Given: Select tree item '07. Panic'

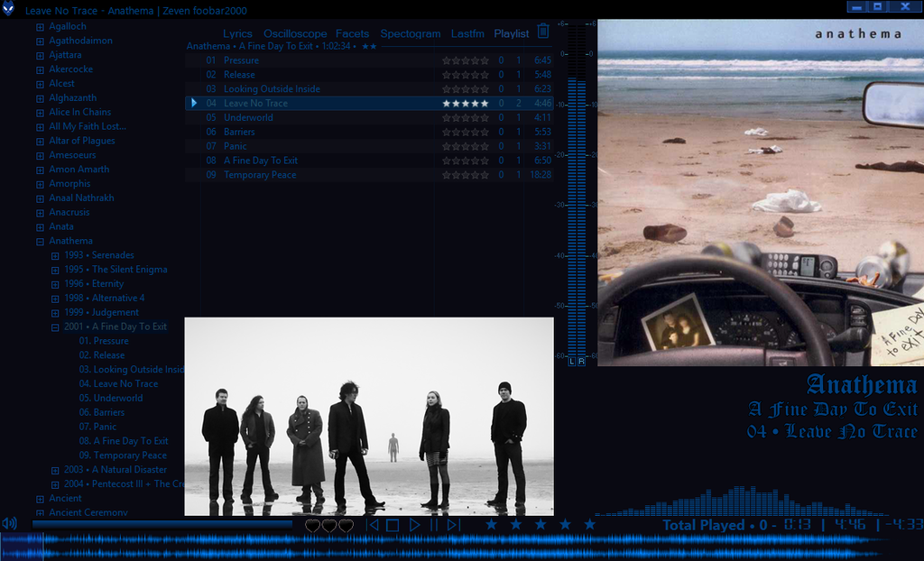Looking at the screenshot, I should (x=97, y=427).
